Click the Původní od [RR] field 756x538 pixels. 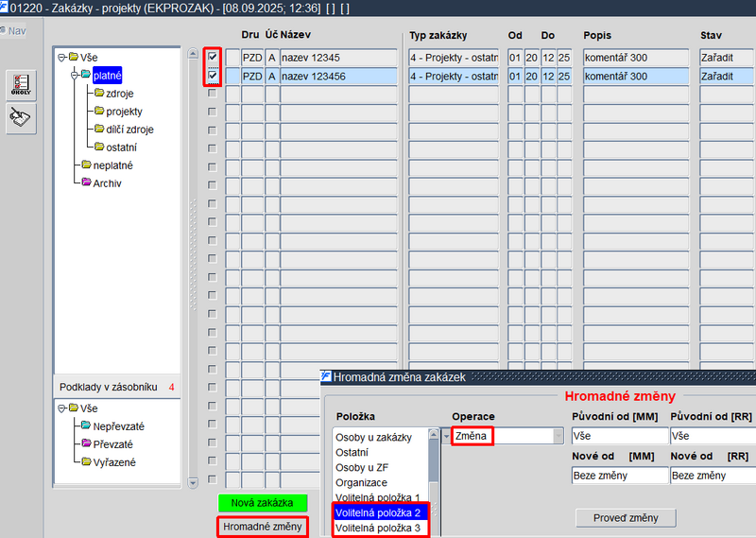pyautogui.click(x=713, y=436)
